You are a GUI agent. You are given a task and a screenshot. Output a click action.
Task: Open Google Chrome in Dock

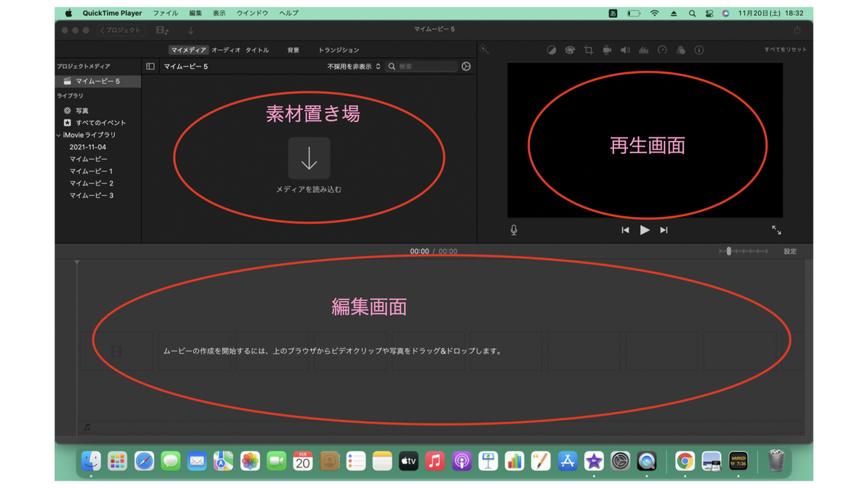tap(685, 461)
